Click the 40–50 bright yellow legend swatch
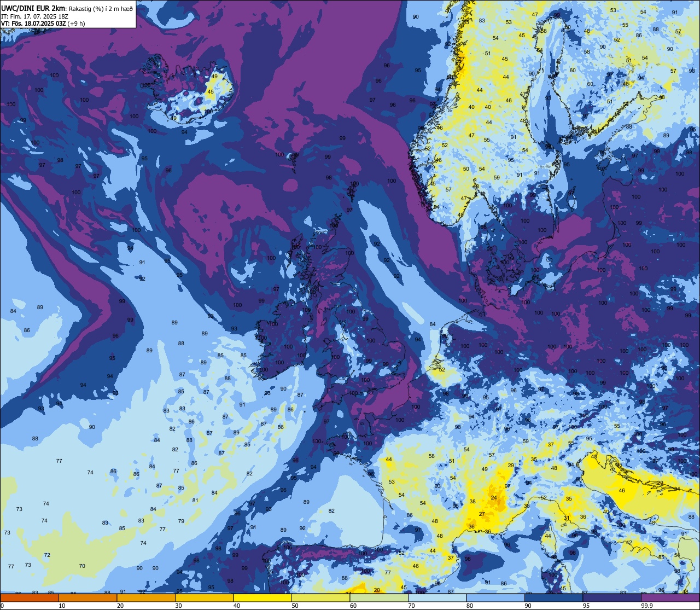The height and width of the screenshot is (610, 700). 262,597
